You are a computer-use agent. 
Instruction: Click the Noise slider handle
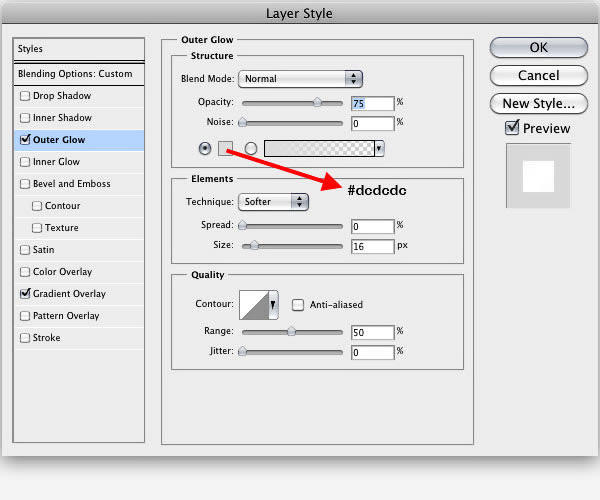point(242,122)
